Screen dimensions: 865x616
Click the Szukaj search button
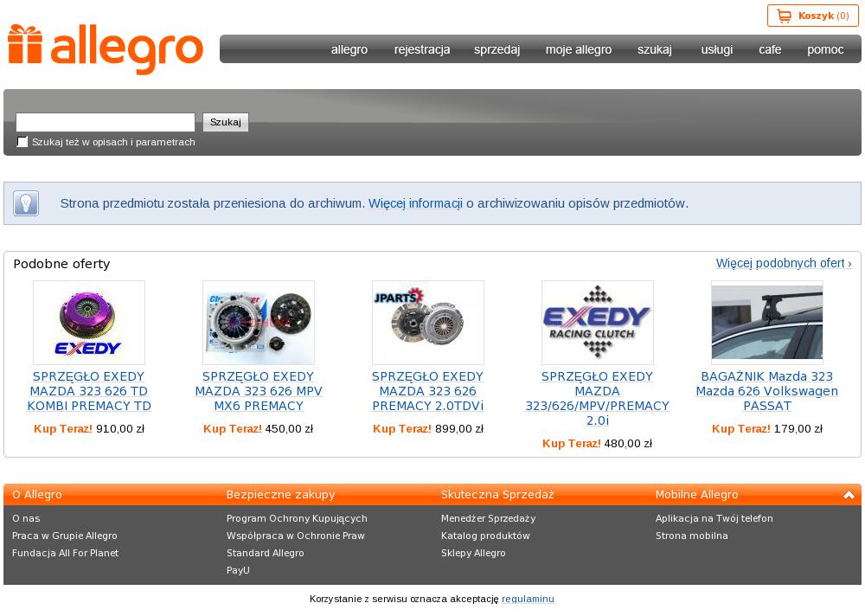tap(226, 122)
